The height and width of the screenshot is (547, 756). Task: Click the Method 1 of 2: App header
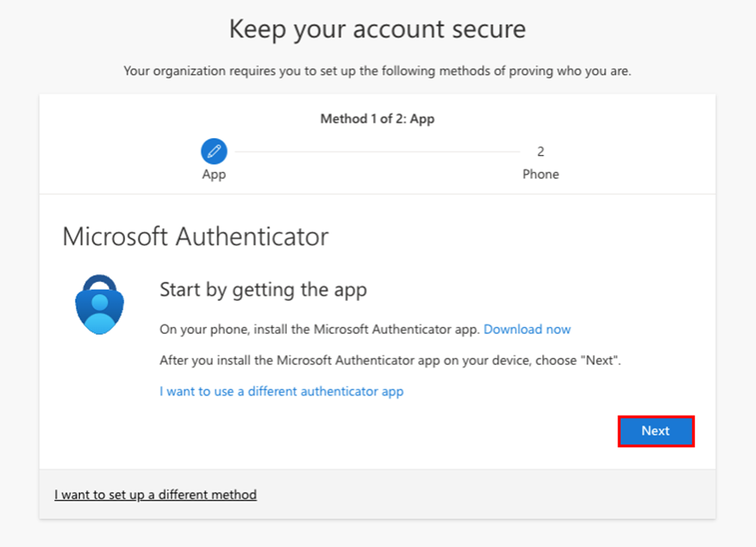[x=377, y=118]
